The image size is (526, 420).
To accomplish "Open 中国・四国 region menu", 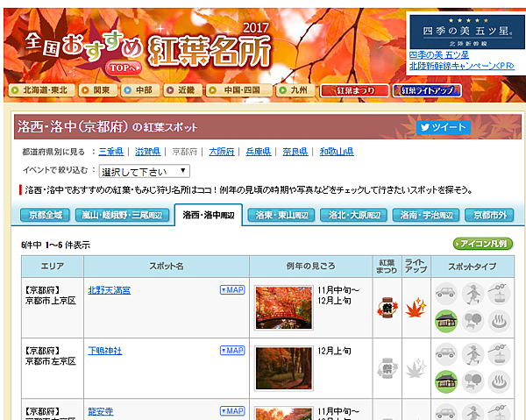I will click(x=238, y=90).
